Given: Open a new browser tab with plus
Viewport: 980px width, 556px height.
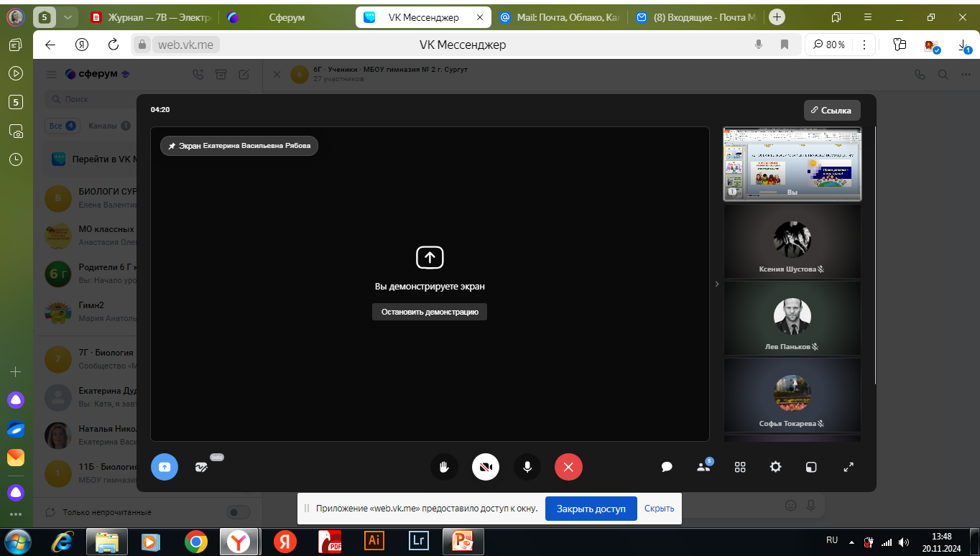Looking at the screenshot, I should [777, 17].
